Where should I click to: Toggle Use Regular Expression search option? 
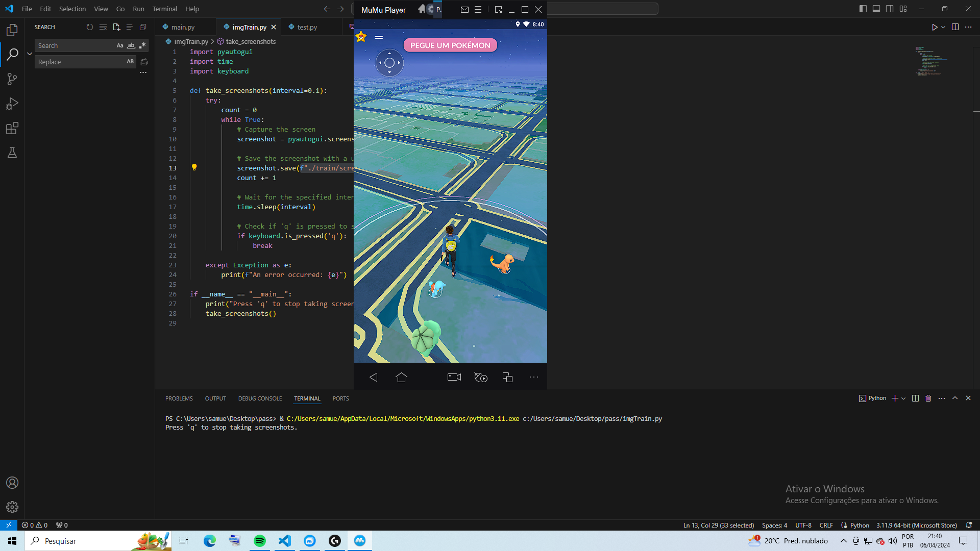[x=142, y=45]
